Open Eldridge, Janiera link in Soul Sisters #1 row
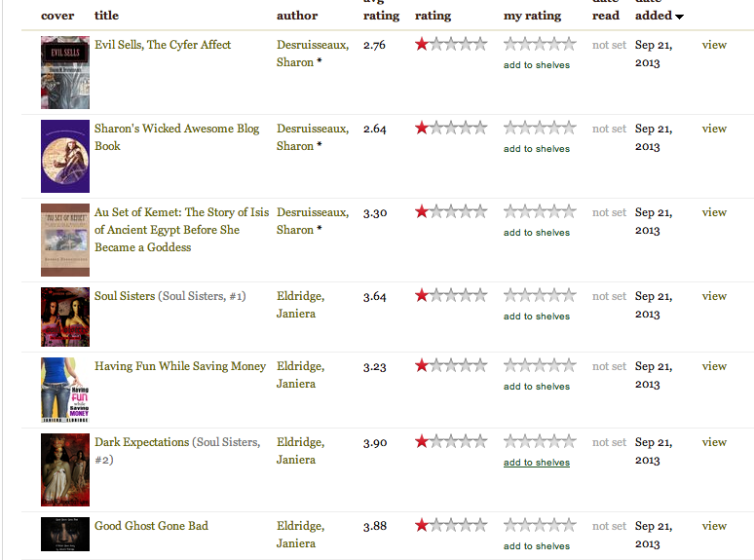Viewport: 754px width, 560px height. (301, 305)
